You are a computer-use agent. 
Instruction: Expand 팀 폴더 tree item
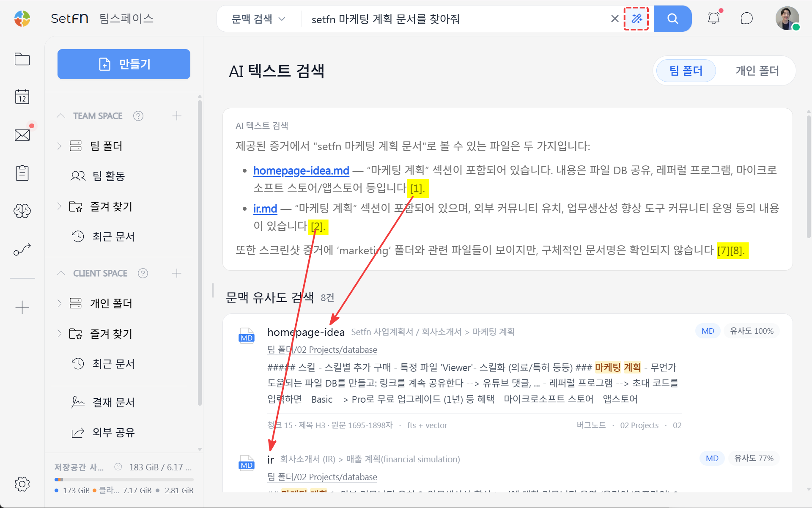60,146
